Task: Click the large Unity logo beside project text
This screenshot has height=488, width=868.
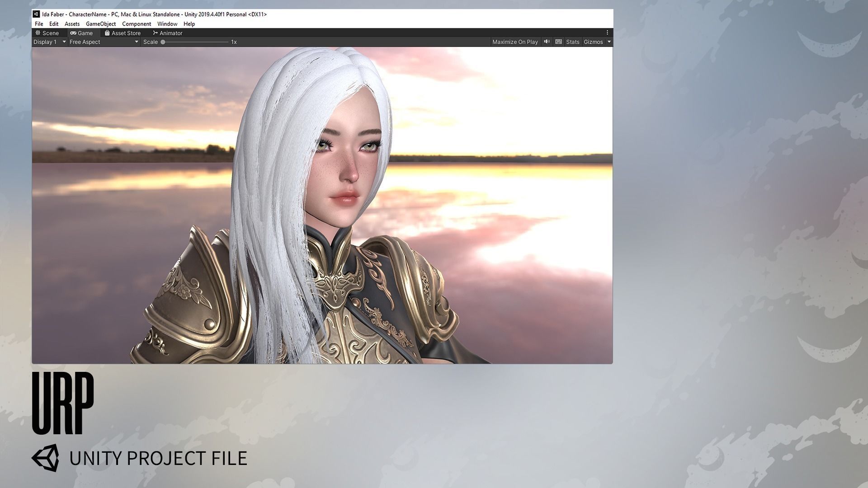Action: (45, 458)
